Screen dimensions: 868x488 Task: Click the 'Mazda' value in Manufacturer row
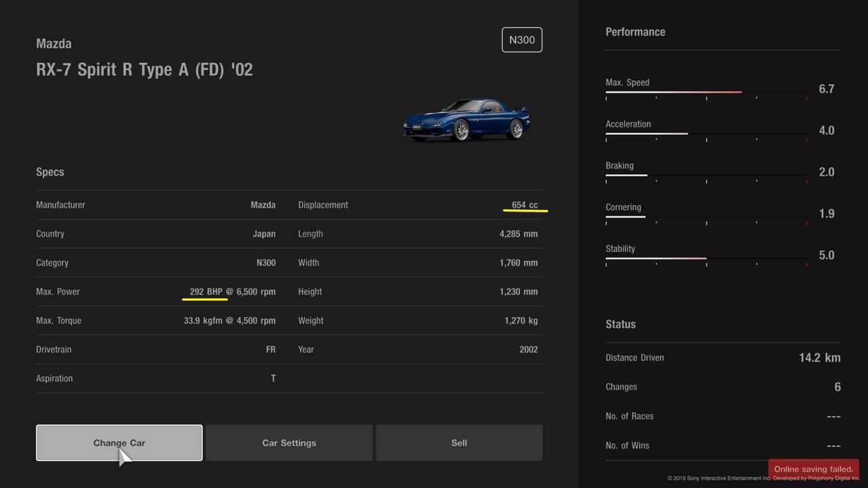[x=263, y=205]
